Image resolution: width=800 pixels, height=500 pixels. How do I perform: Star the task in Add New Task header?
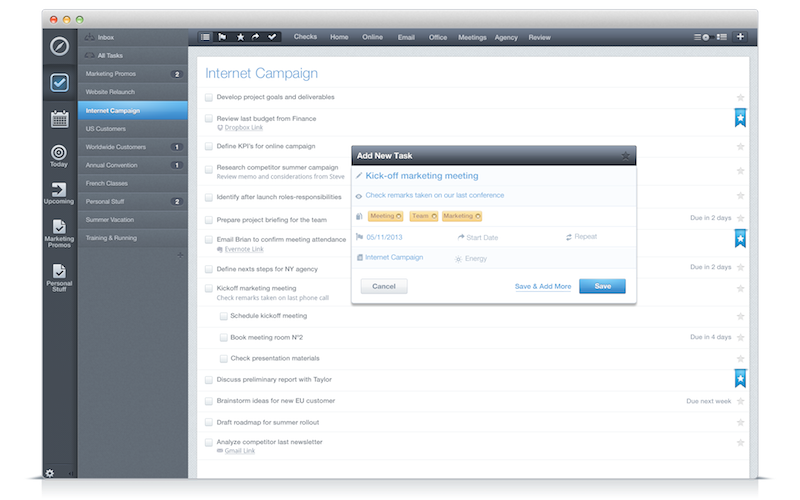tap(625, 156)
